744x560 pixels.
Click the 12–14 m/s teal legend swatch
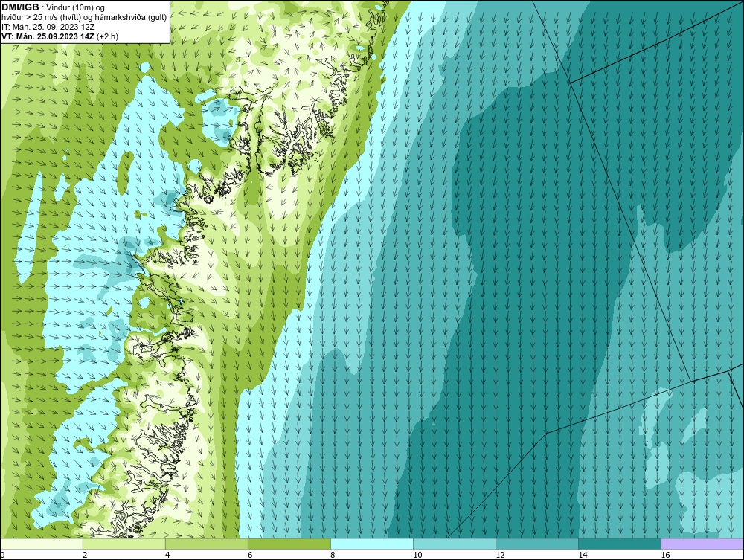click(x=537, y=544)
